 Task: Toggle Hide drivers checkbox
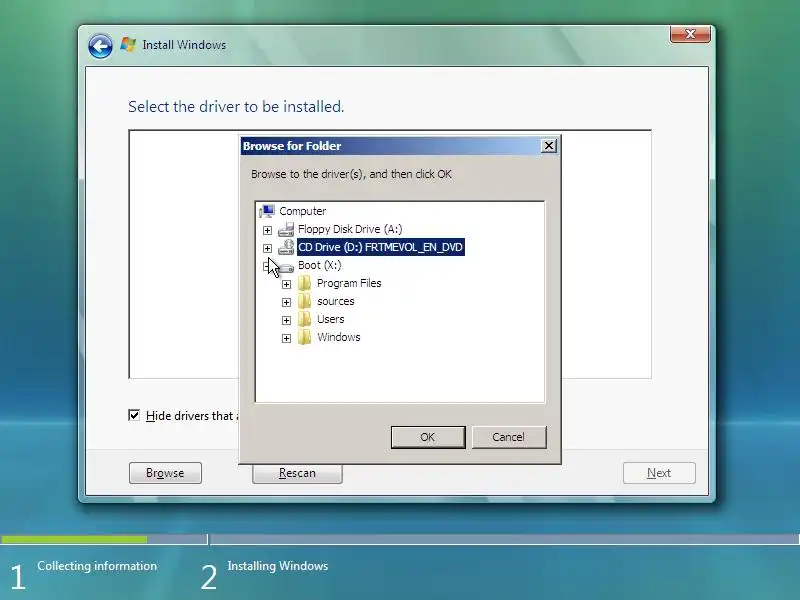(134, 415)
